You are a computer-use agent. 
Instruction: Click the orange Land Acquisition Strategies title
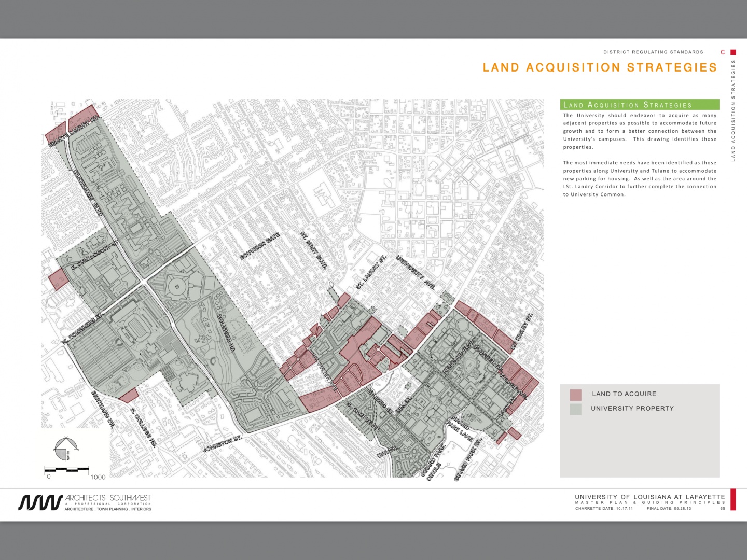pyautogui.click(x=600, y=67)
